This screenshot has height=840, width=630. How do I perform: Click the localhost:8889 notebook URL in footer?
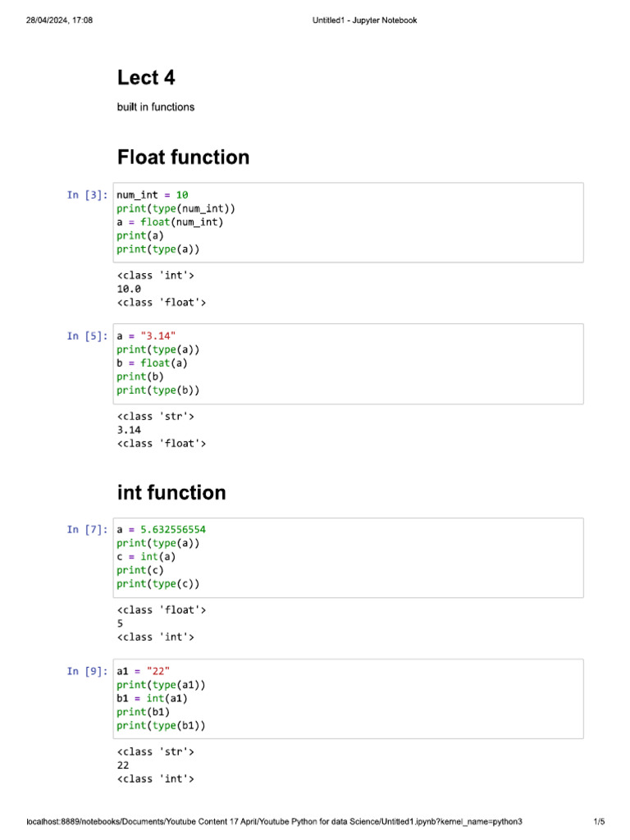point(274,821)
